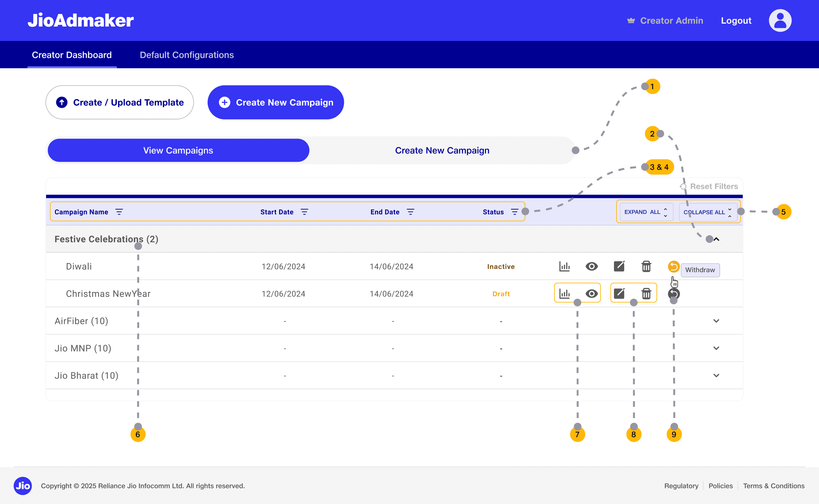Click edit icon for Diwali campaign
The width and height of the screenshot is (819, 504).
pyautogui.click(x=619, y=266)
